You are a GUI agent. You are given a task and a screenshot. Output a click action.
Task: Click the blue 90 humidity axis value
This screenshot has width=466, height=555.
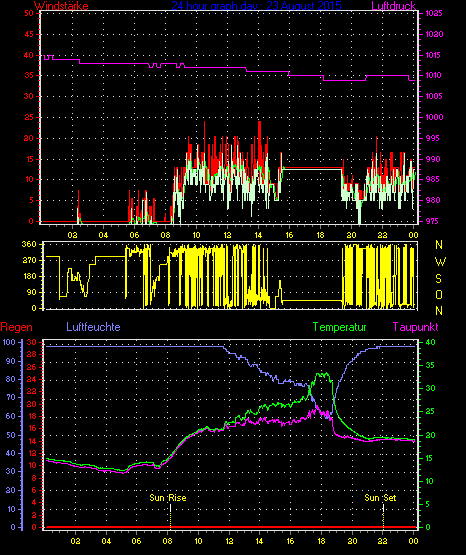pos(11,361)
